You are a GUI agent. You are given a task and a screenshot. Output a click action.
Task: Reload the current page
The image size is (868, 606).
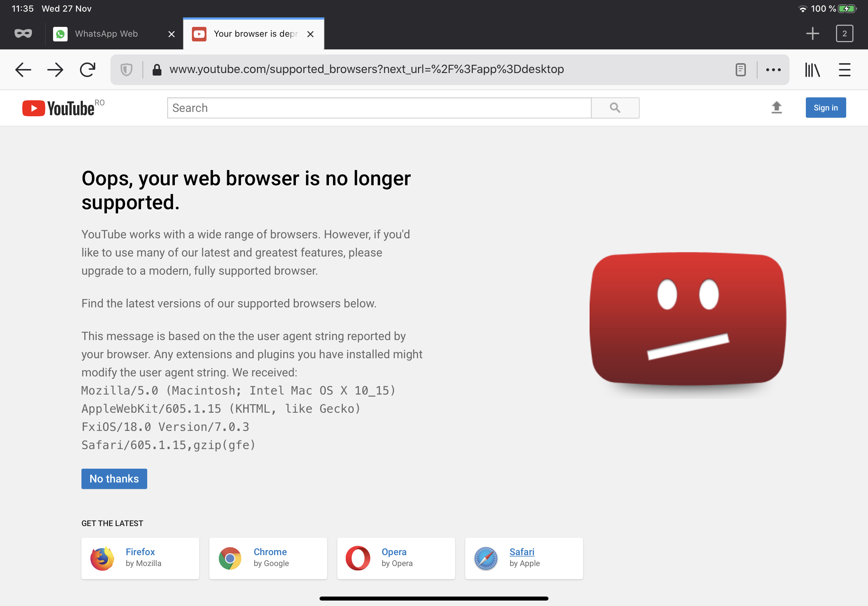88,69
